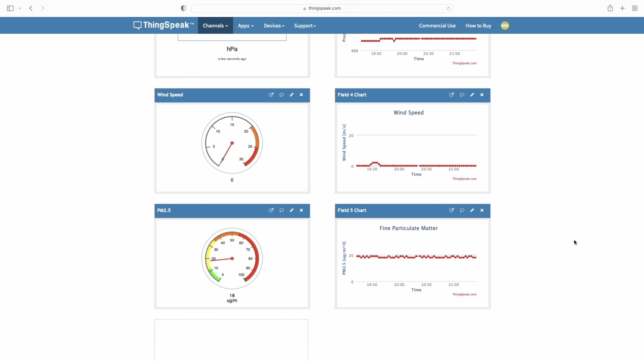Open the Support menu
The image size is (644, 361).
coord(305,26)
